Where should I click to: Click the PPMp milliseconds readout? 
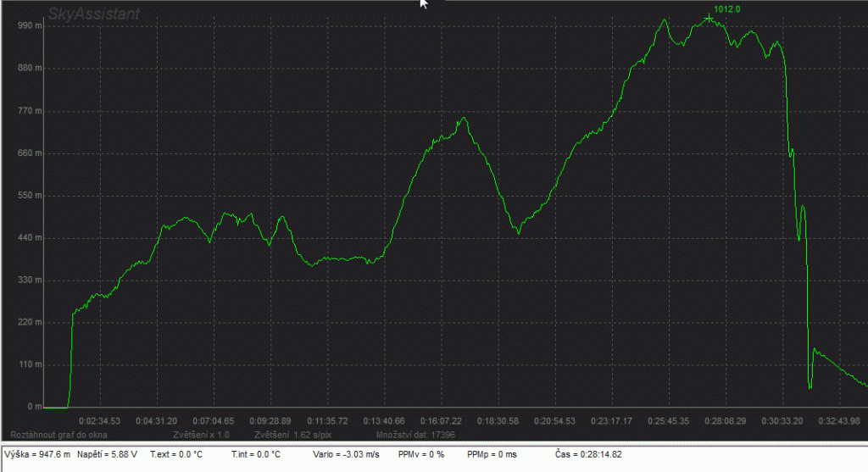pyautogui.click(x=492, y=455)
